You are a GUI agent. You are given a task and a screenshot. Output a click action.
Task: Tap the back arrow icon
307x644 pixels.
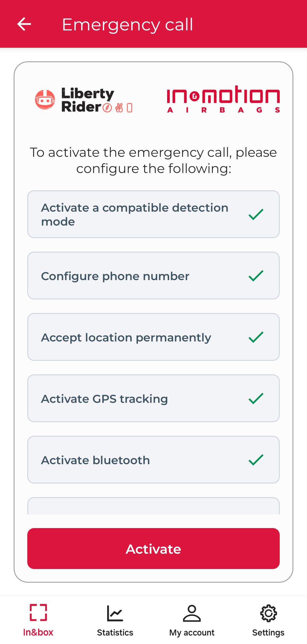pos(24,24)
